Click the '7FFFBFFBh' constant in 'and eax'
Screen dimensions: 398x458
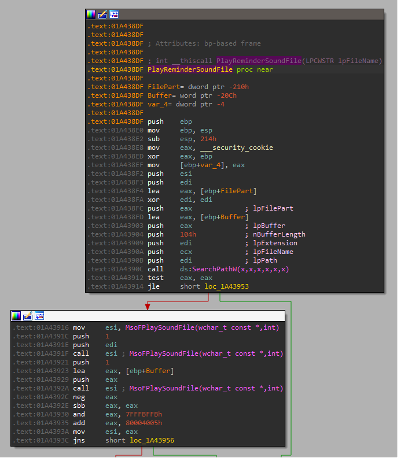point(144,414)
